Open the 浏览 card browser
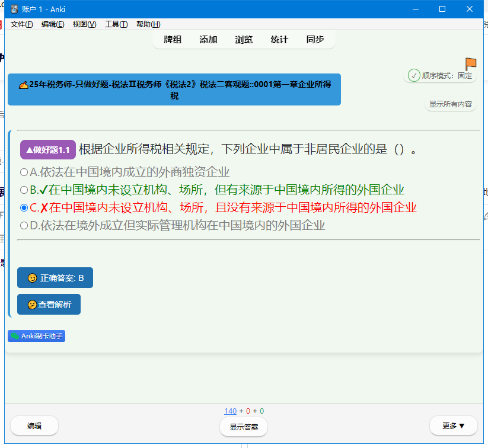This screenshot has width=488, height=448. coord(244,40)
